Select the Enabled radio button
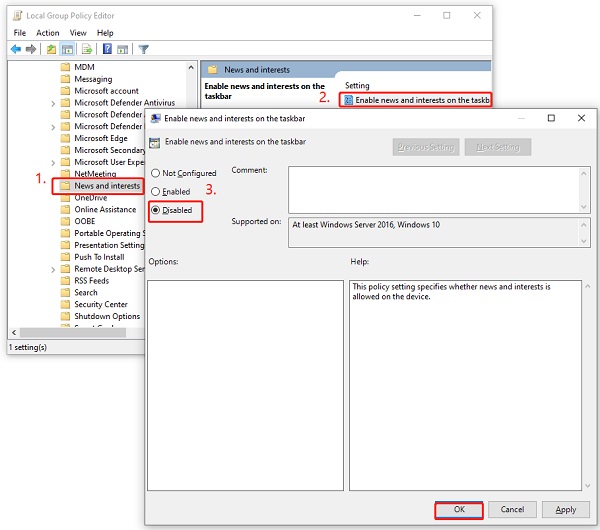Image resolution: width=600 pixels, height=530 pixels. pos(155,191)
